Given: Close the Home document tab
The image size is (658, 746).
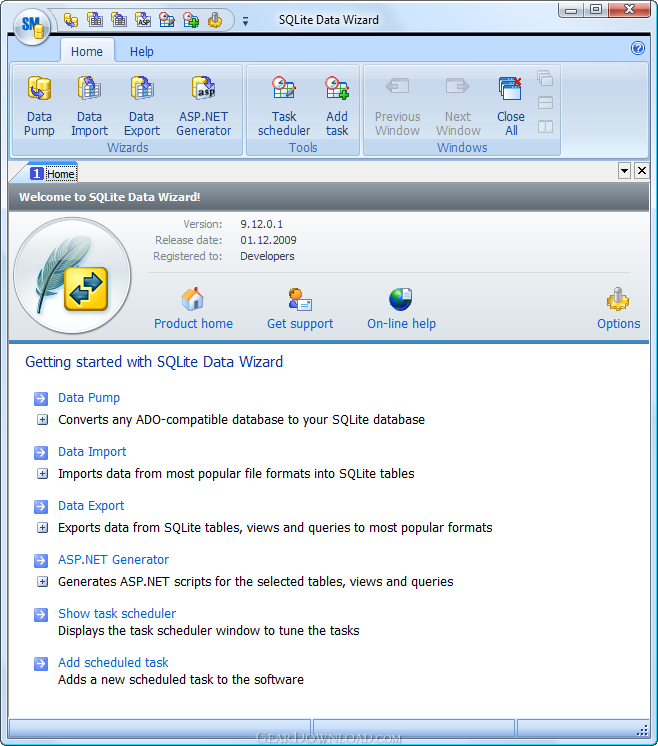Looking at the screenshot, I should 641,170.
